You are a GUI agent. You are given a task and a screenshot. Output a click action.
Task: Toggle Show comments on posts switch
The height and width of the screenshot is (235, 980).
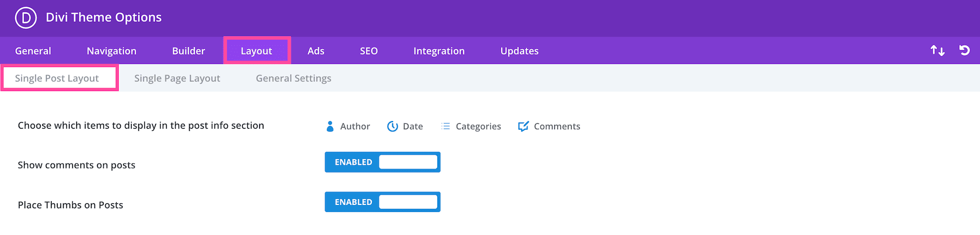tap(382, 162)
